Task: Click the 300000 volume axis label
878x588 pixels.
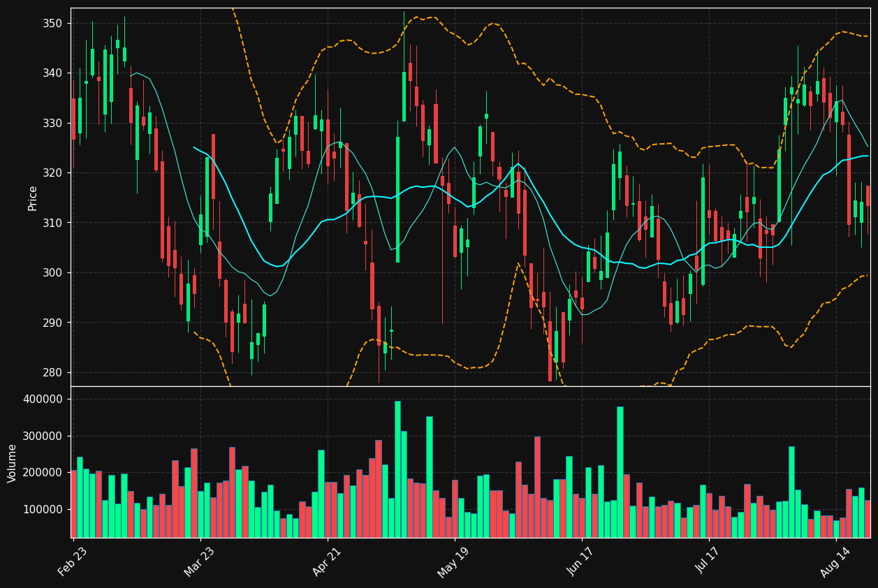Action: click(44, 436)
